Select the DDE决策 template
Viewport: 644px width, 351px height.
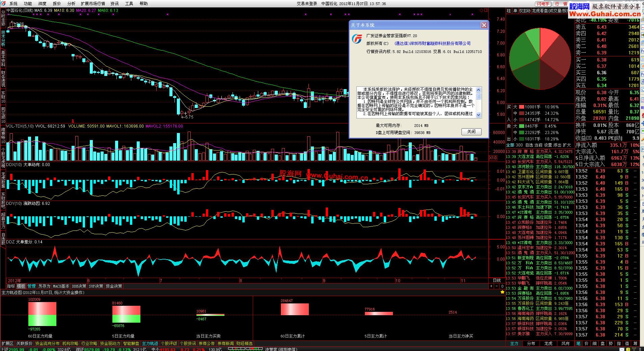tap(79, 286)
